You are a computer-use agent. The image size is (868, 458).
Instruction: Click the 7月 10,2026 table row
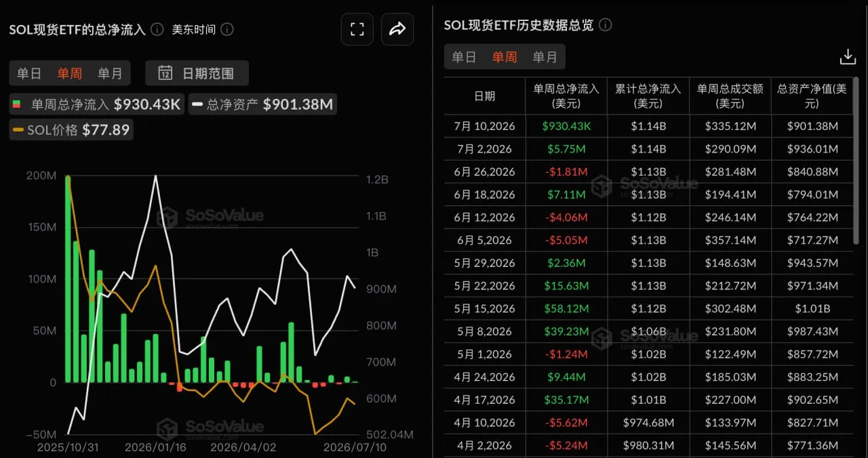click(648, 125)
